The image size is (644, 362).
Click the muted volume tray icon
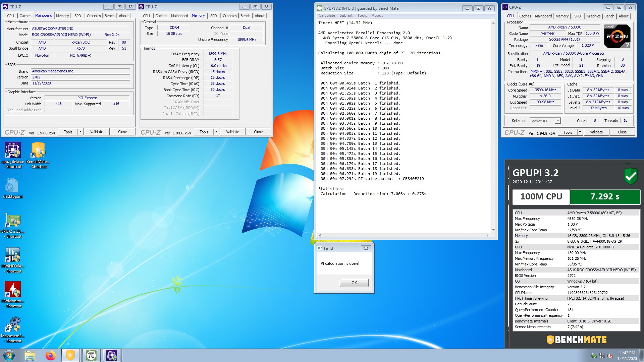pyautogui.click(x=610, y=356)
